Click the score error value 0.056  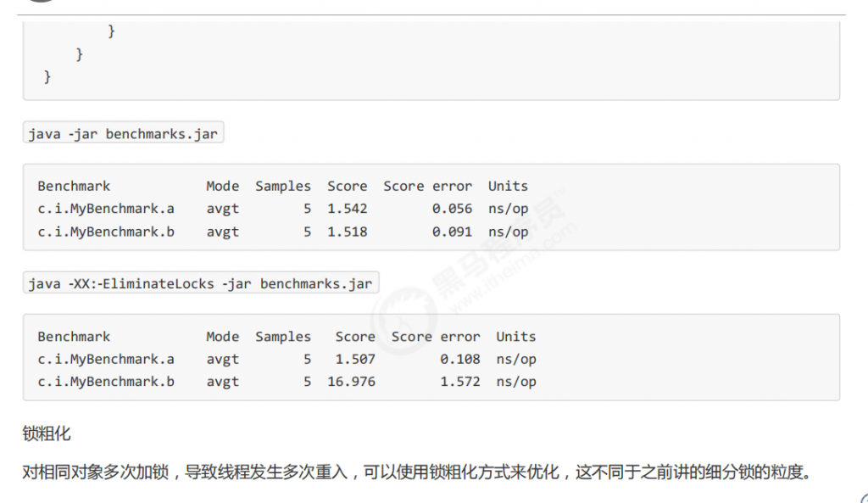pos(452,209)
